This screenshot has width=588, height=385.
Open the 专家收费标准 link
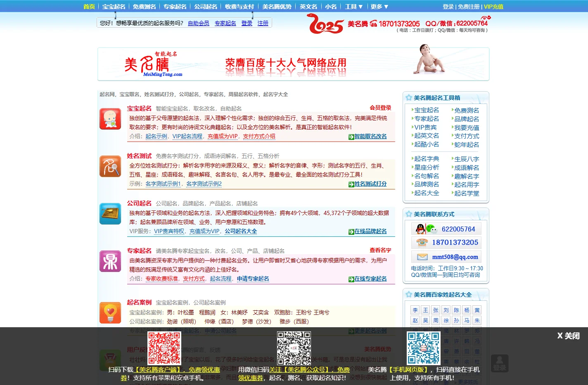tap(162, 279)
